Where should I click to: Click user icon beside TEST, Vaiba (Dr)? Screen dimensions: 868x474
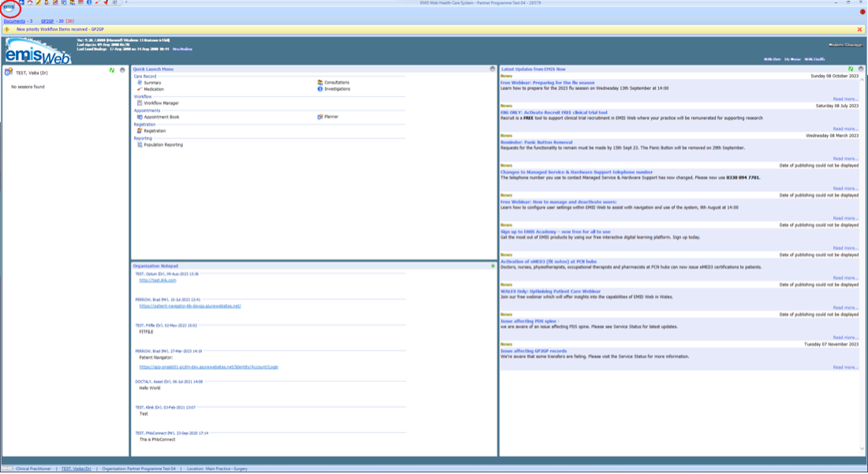point(9,72)
